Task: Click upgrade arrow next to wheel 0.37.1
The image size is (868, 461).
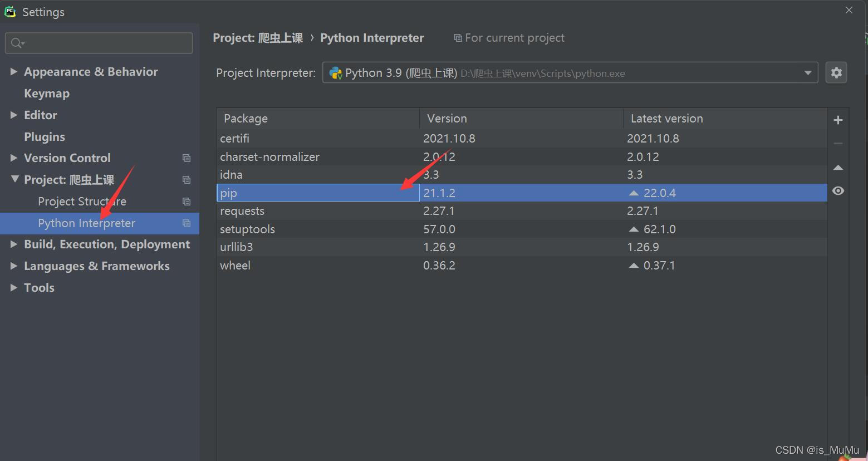Action: click(633, 266)
